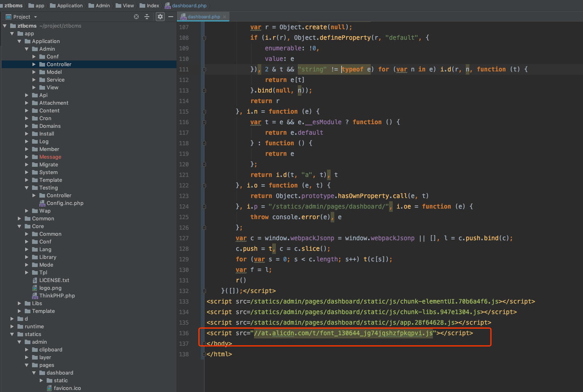Click the Project panel window icon
583x392 pixels.
tap(9, 17)
